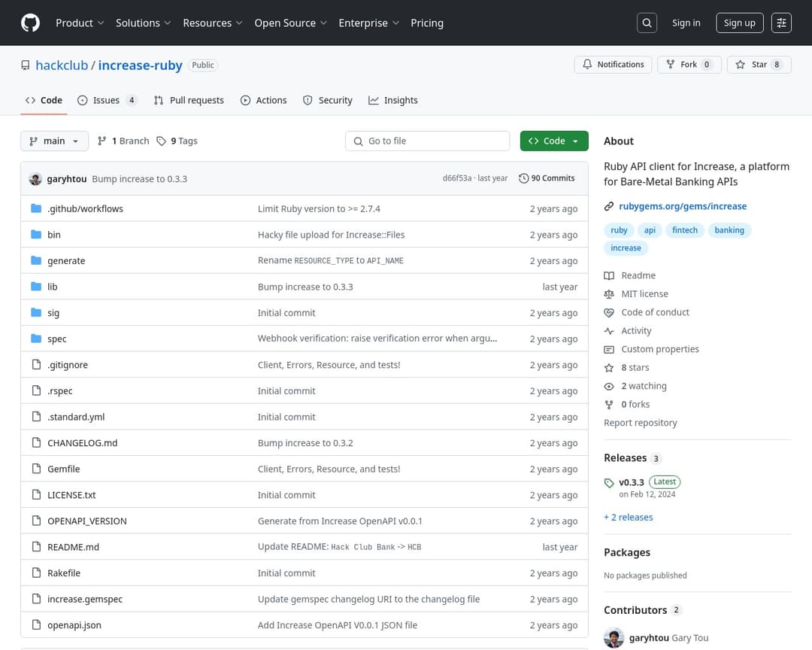The image size is (812, 650).
Task: Click the GitHub logo icon
Action: pos(31,23)
